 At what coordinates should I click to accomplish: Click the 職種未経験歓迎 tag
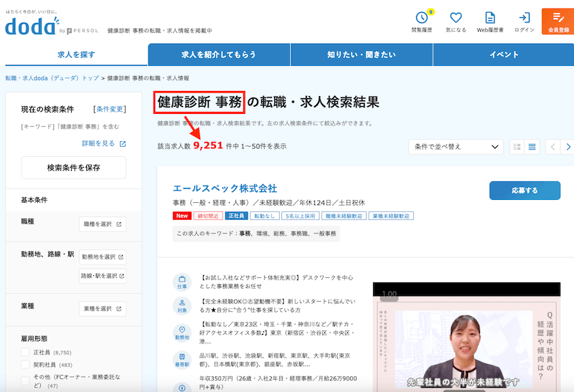coord(344,216)
